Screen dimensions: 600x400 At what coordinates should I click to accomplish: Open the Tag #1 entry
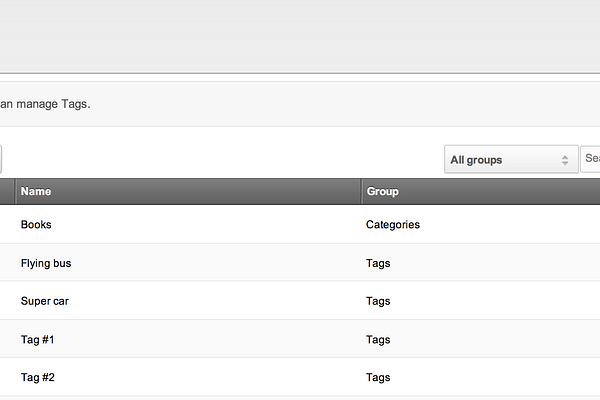[38, 340]
